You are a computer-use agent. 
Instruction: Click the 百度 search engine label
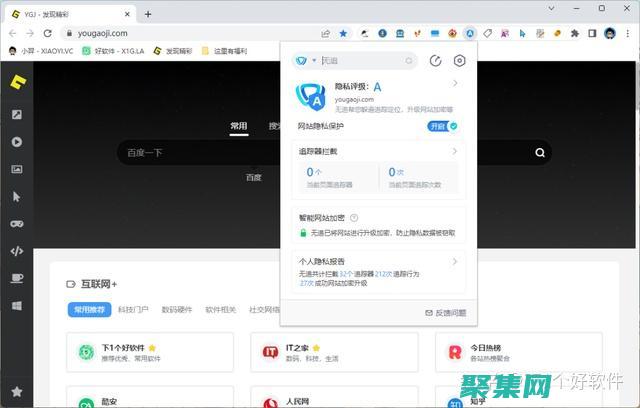253,177
